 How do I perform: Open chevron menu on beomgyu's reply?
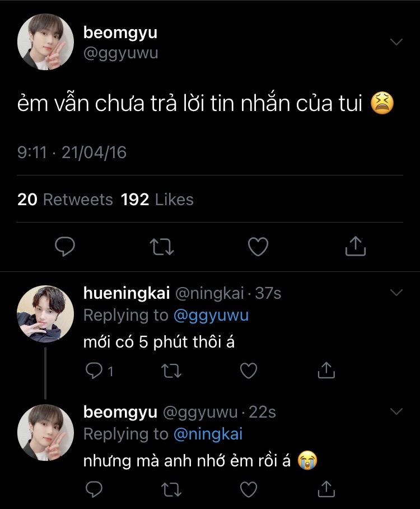tap(396, 411)
